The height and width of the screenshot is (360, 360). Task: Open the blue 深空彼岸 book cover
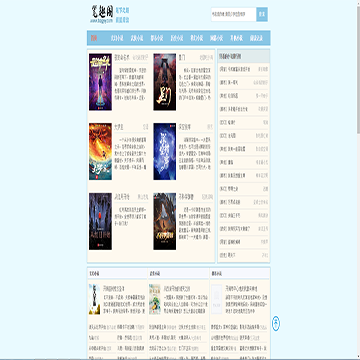click(x=165, y=152)
